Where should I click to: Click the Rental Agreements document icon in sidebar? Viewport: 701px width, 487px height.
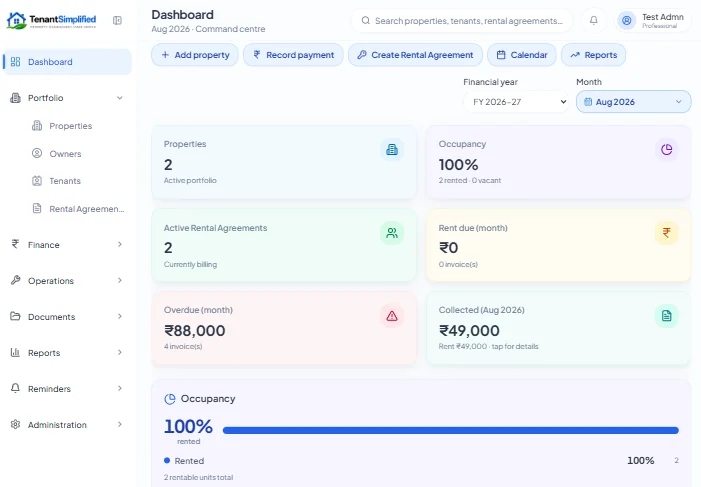(37, 208)
